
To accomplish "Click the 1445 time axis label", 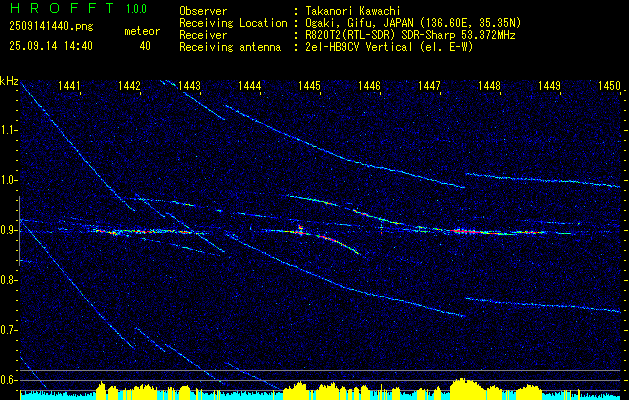I will (310, 85).
